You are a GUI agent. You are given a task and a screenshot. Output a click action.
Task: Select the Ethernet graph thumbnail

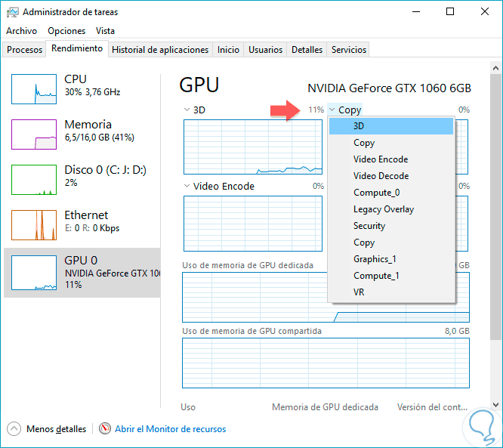pyautogui.click(x=34, y=225)
